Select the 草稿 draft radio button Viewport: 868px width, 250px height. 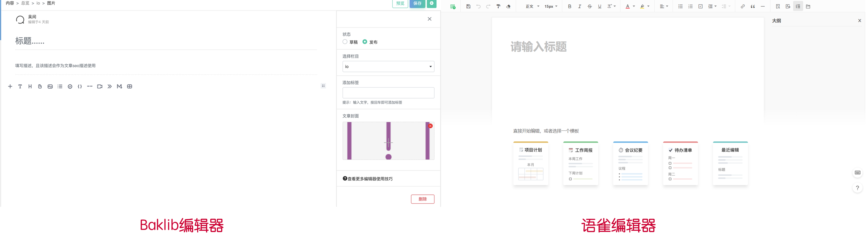345,42
